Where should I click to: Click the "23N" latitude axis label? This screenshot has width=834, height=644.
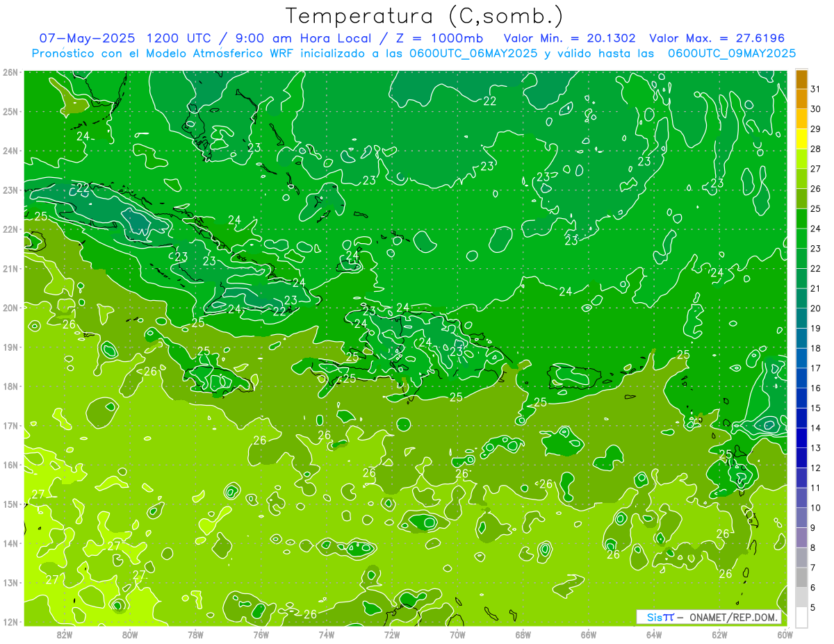10,190
